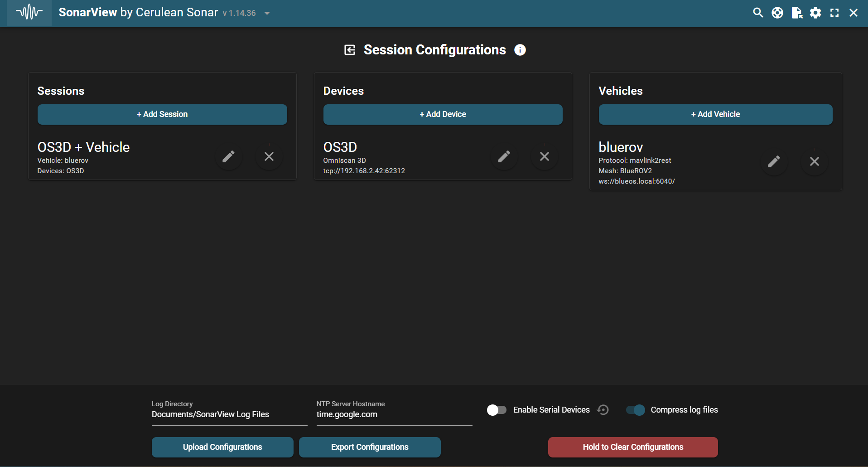The height and width of the screenshot is (467, 868).
Task: Click the exit icon beside Session Configurations
Action: click(350, 50)
